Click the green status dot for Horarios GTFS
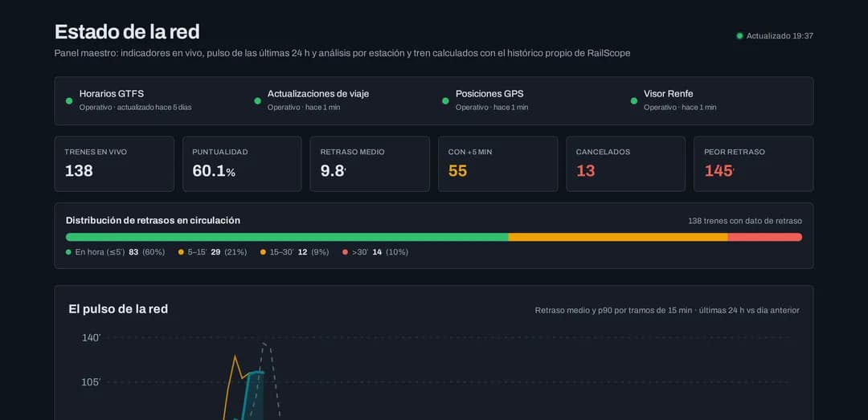The image size is (868, 420). [69, 100]
